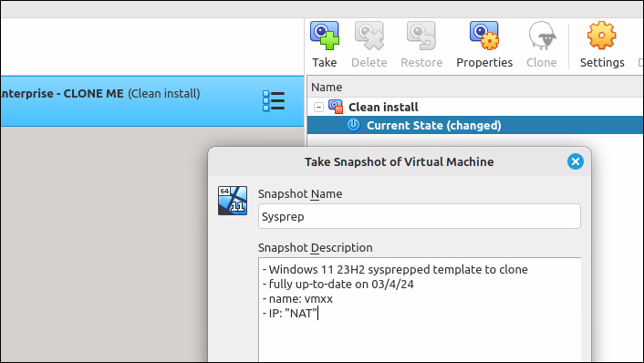Click the Current State power icon
Screen dimensions: 644x363
pyautogui.click(x=353, y=124)
